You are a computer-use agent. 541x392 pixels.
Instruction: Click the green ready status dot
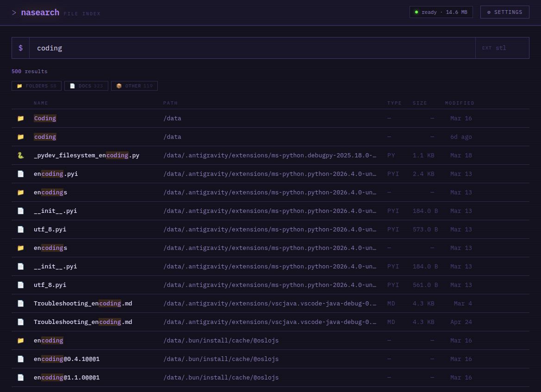[x=417, y=12]
